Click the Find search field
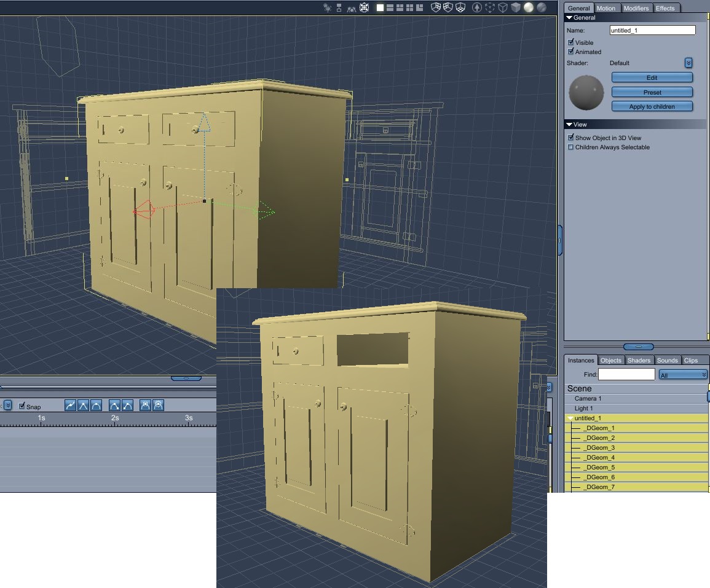Image resolution: width=710 pixels, height=588 pixels. (x=626, y=374)
